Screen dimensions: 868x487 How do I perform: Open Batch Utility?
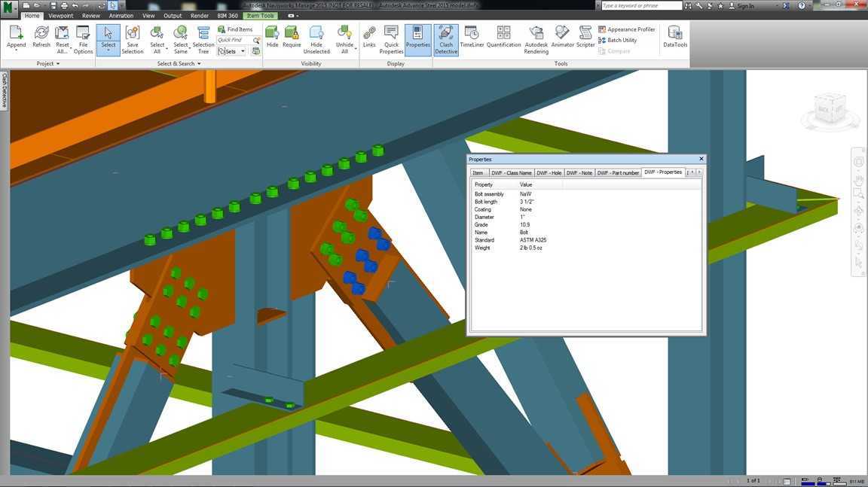coord(618,41)
